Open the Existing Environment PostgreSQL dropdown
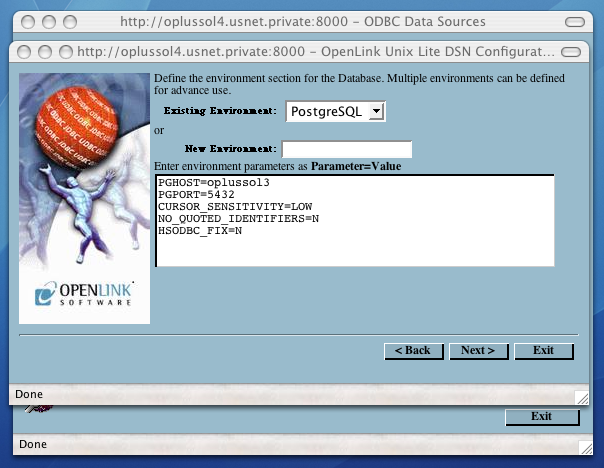This screenshot has width=604, height=468. 335,112
